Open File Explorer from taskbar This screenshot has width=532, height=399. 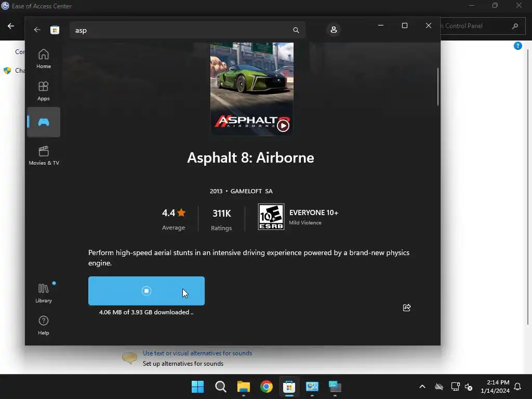(x=243, y=387)
